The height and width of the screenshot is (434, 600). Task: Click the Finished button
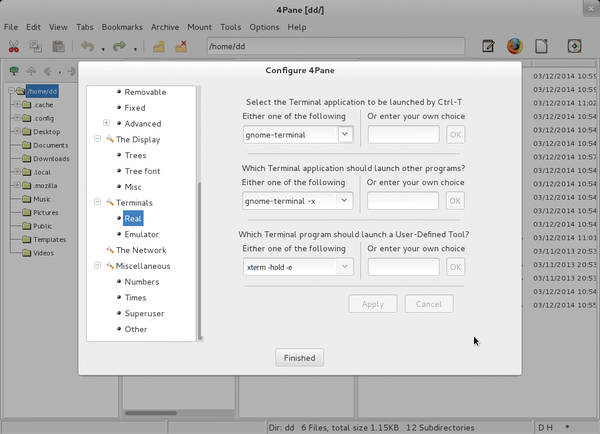coord(299,357)
